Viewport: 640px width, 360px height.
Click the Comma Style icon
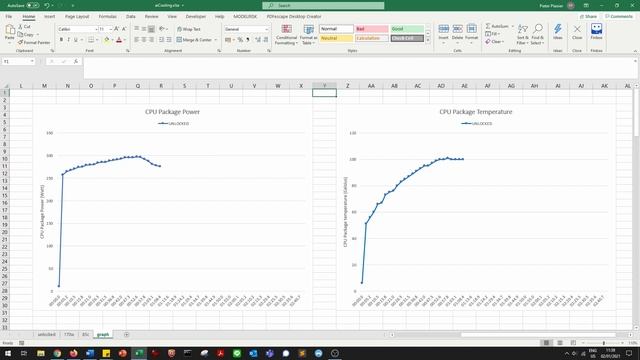click(247, 40)
